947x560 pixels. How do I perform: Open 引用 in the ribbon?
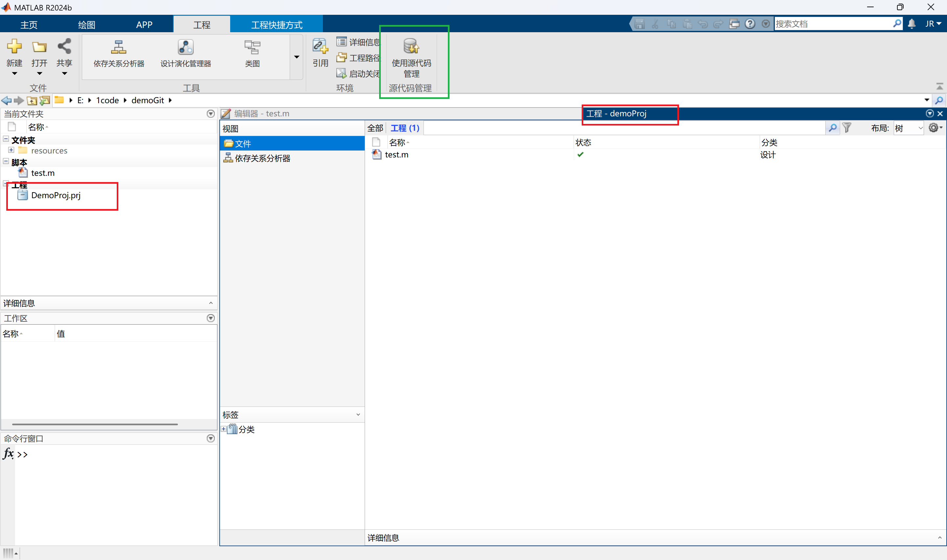(320, 53)
